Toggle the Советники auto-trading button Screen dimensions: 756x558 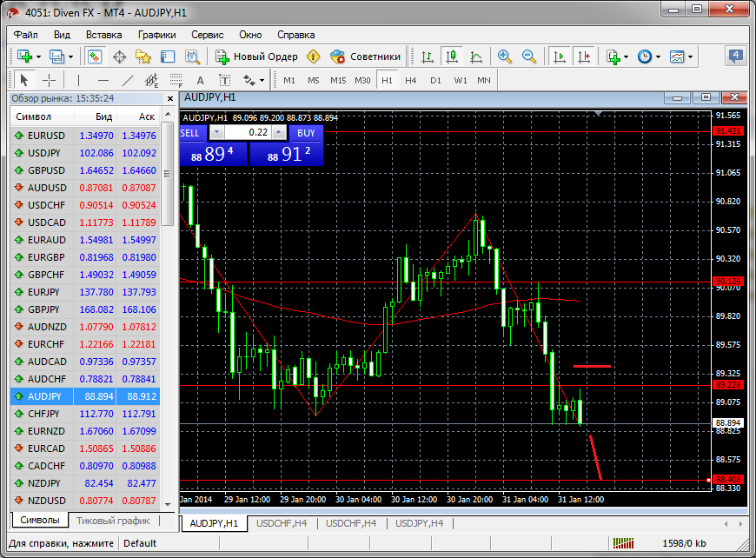pos(366,56)
